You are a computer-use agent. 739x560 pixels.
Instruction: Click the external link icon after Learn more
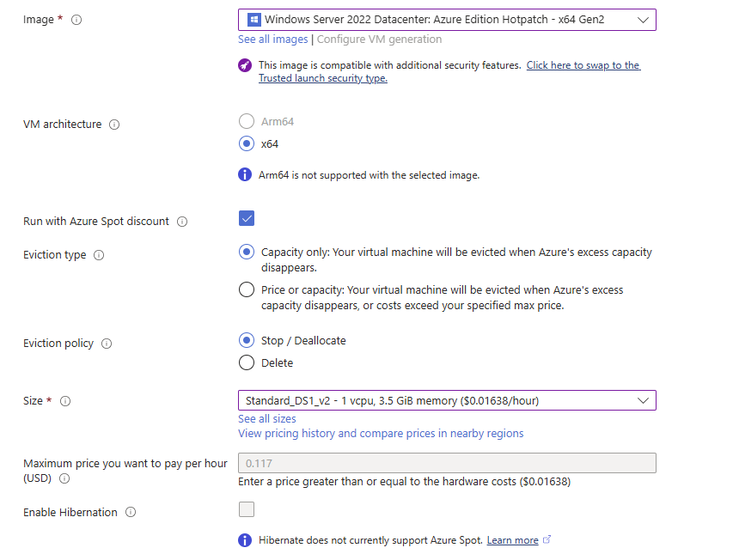click(547, 539)
